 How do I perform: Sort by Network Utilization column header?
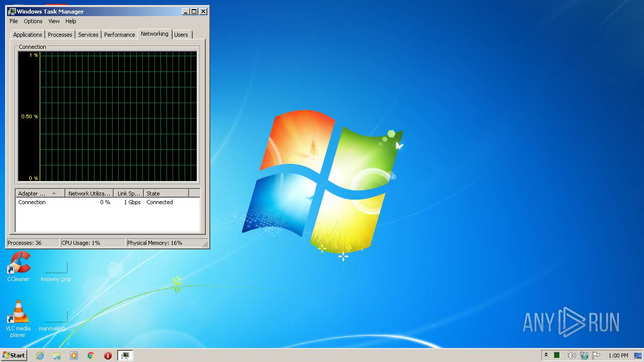(x=89, y=193)
